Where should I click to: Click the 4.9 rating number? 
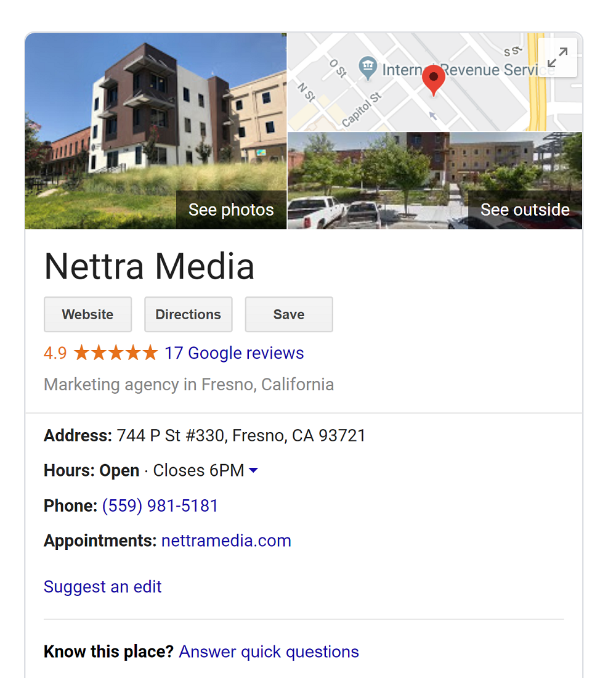pos(55,353)
